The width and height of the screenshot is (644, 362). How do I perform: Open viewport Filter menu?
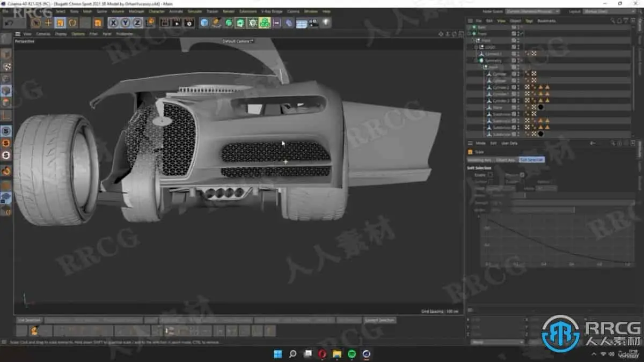[x=93, y=34]
